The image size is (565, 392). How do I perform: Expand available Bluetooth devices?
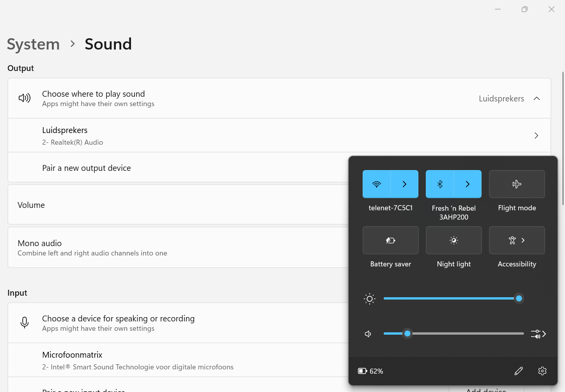click(468, 184)
